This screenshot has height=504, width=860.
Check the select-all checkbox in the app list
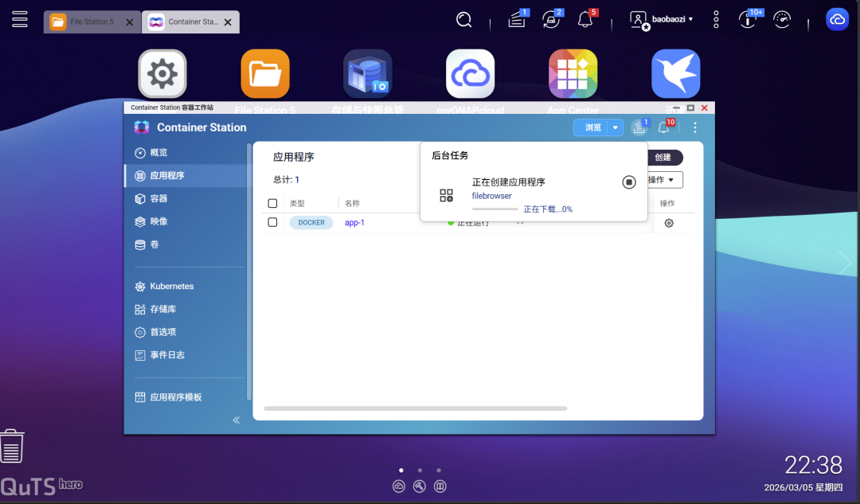click(x=272, y=203)
